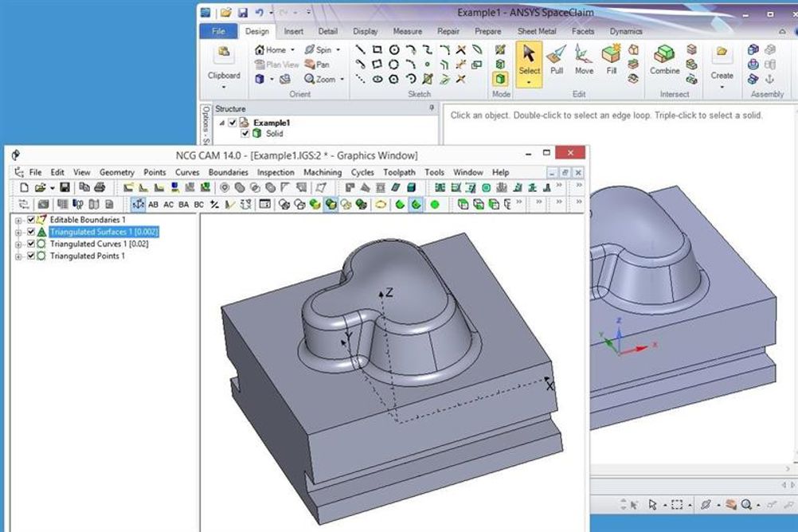Click the BC view button in NCG CAM
Image resolution: width=798 pixels, height=532 pixels.
click(x=199, y=205)
